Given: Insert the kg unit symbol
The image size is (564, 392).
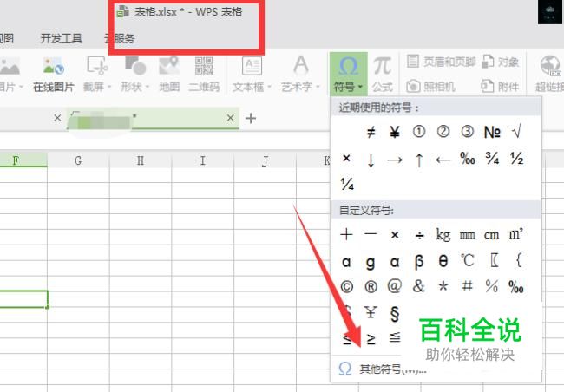Looking at the screenshot, I should [443, 235].
